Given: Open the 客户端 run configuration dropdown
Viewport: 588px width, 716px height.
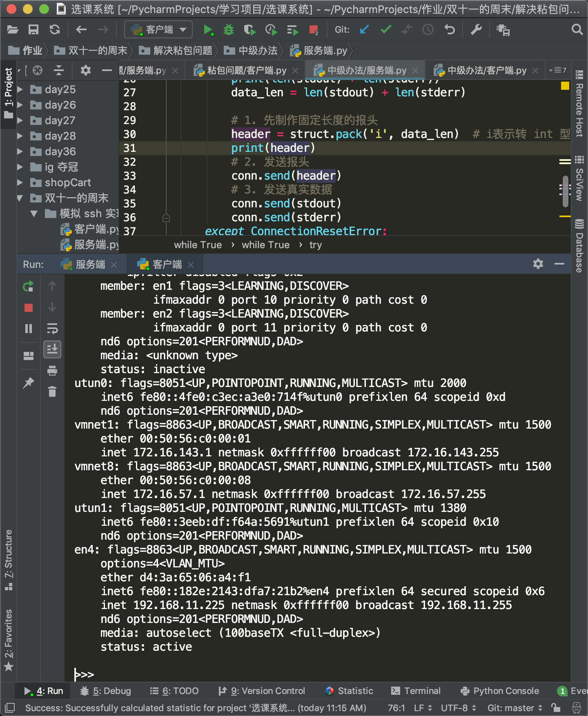Looking at the screenshot, I should 158,30.
